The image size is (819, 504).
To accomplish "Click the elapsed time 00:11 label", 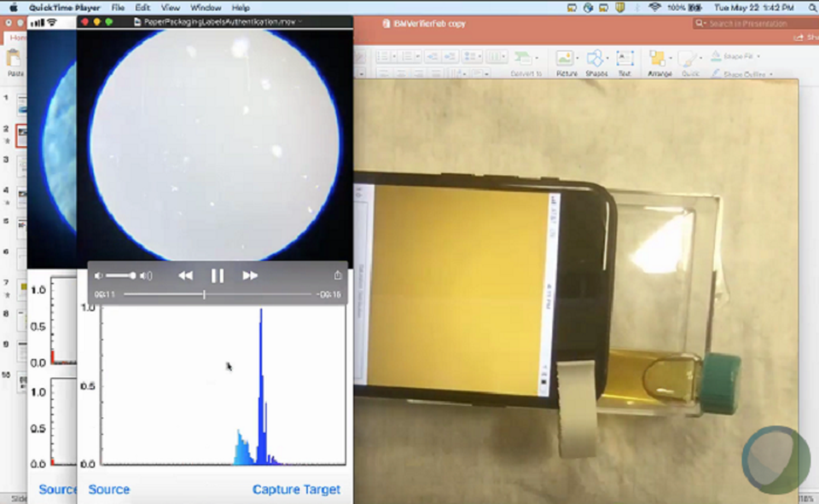I will [104, 294].
